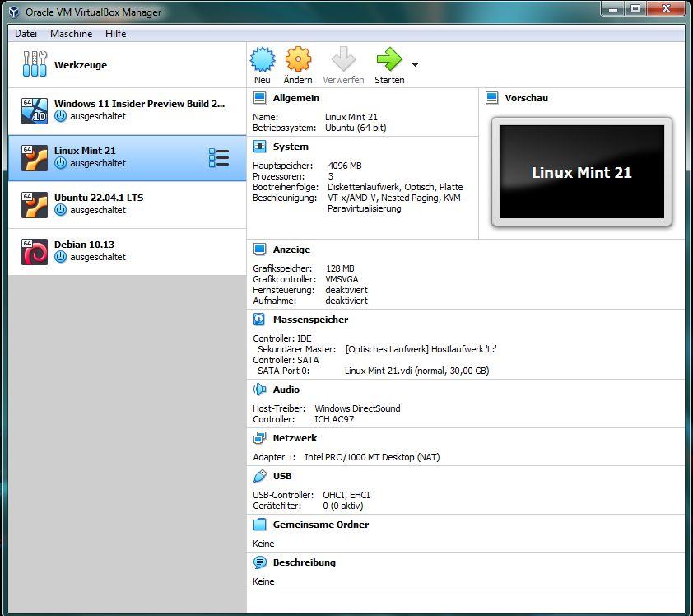Click the USB section plug icon
The height and width of the screenshot is (616, 693).
point(259,476)
